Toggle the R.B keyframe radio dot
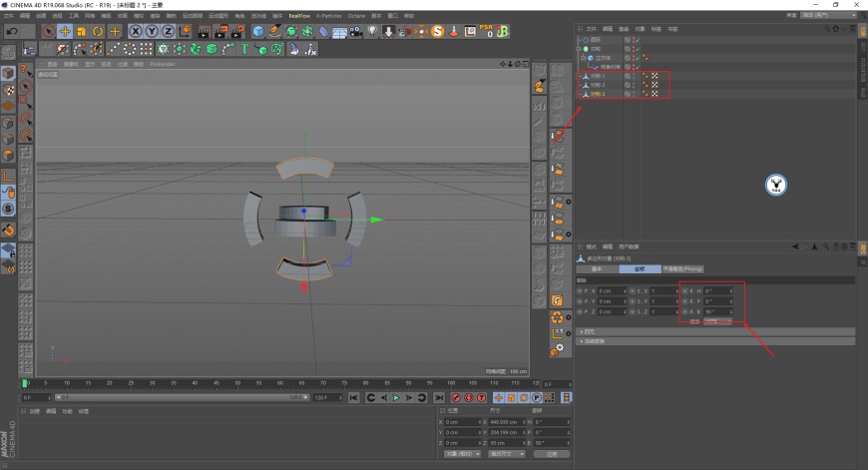Viewport: 868px width, 470px height. 684,311
